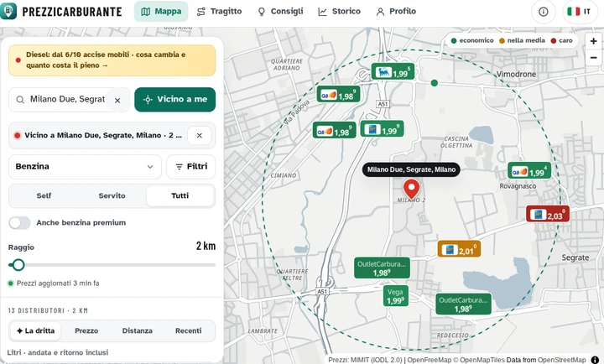Open the OpenStreetMap attribution link

(x=561, y=360)
